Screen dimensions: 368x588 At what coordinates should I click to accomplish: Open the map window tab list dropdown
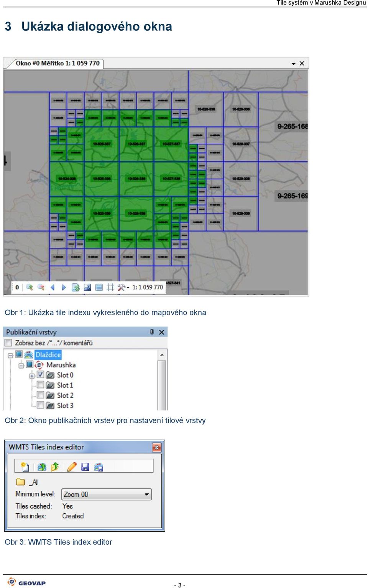(294, 64)
